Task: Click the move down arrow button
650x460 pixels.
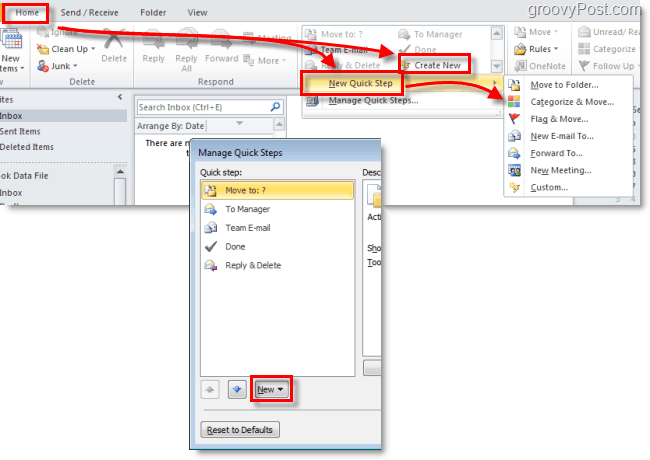Action: point(237,389)
